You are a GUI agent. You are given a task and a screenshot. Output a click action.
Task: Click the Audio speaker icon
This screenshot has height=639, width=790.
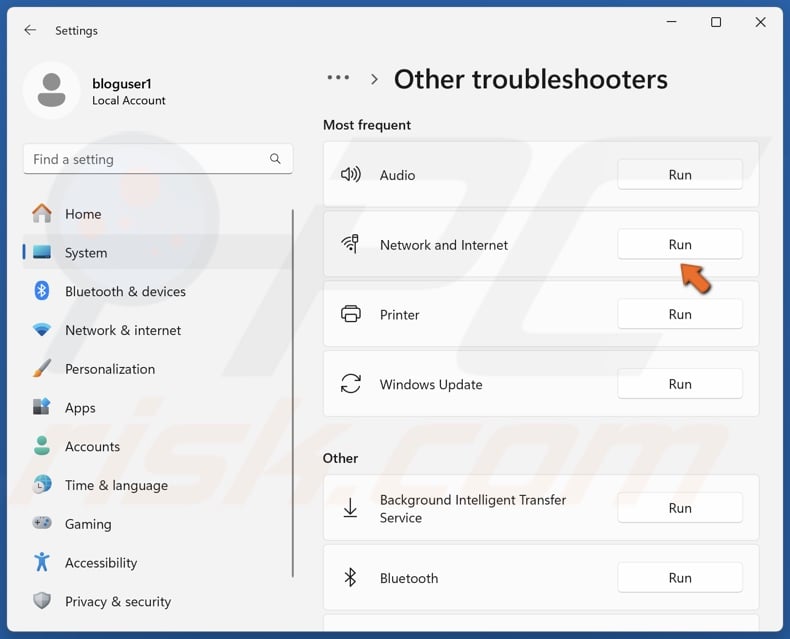351,174
